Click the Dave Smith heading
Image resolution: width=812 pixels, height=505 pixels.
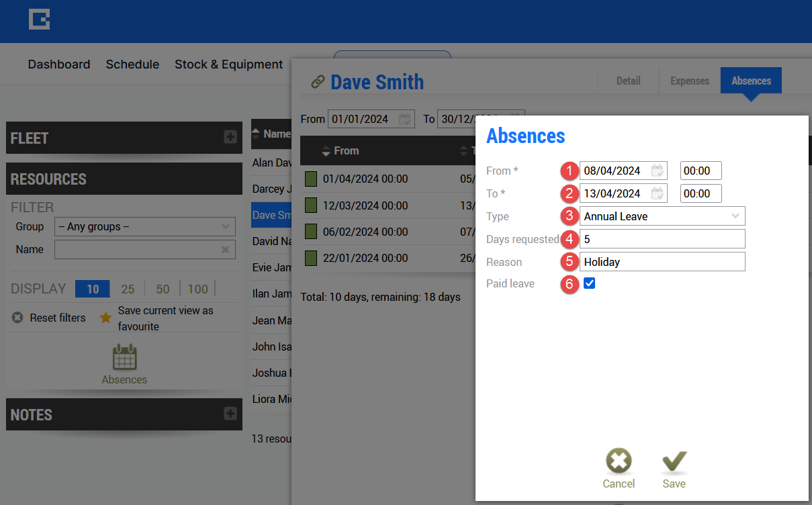tap(377, 82)
